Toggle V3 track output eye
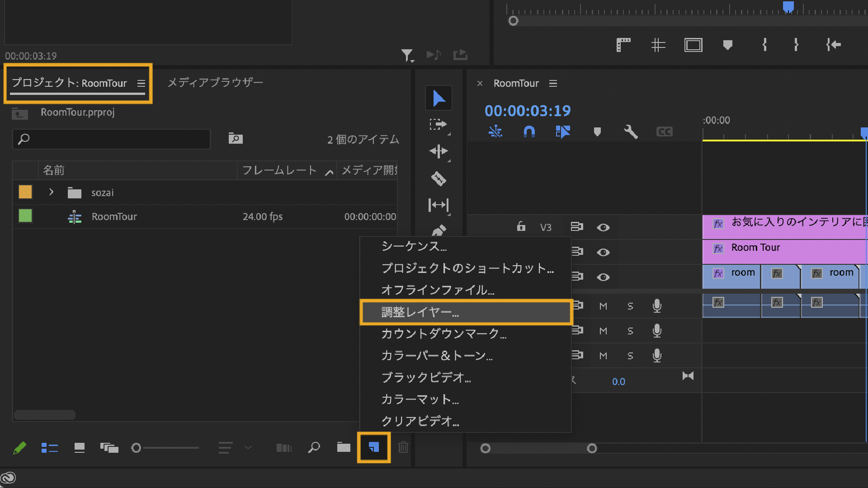 (x=603, y=227)
